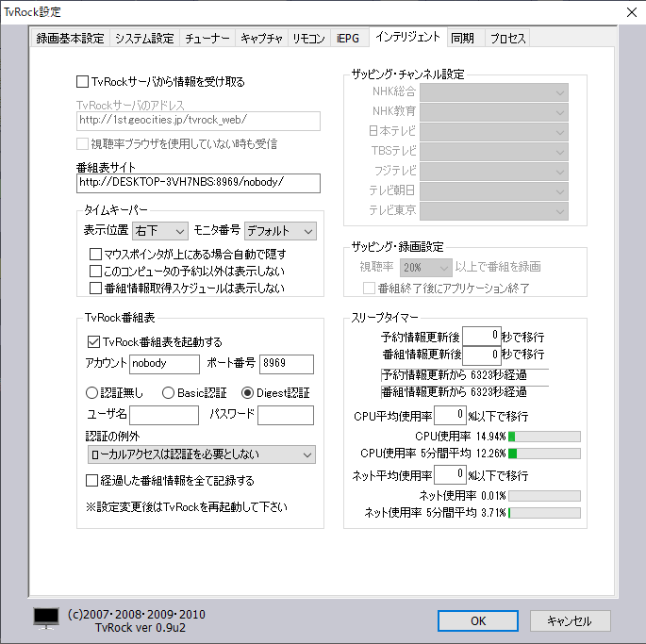The image size is (646, 644).
Task: Click the TvRock ver 0.9u2 version text
Action: [x=141, y=628]
